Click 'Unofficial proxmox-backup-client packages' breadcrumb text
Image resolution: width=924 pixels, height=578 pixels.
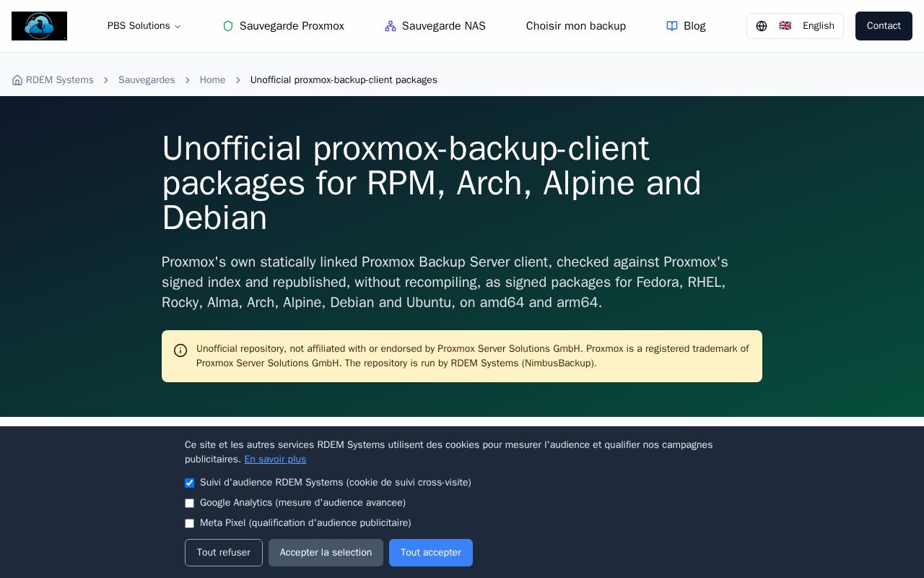pos(344,80)
